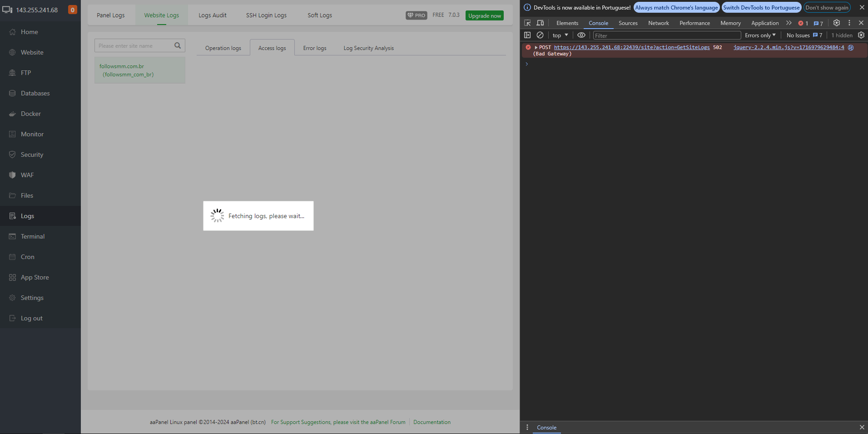Image resolution: width=868 pixels, height=434 pixels.
Task: Show console sidebar panel icon
Action: click(527, 35)
